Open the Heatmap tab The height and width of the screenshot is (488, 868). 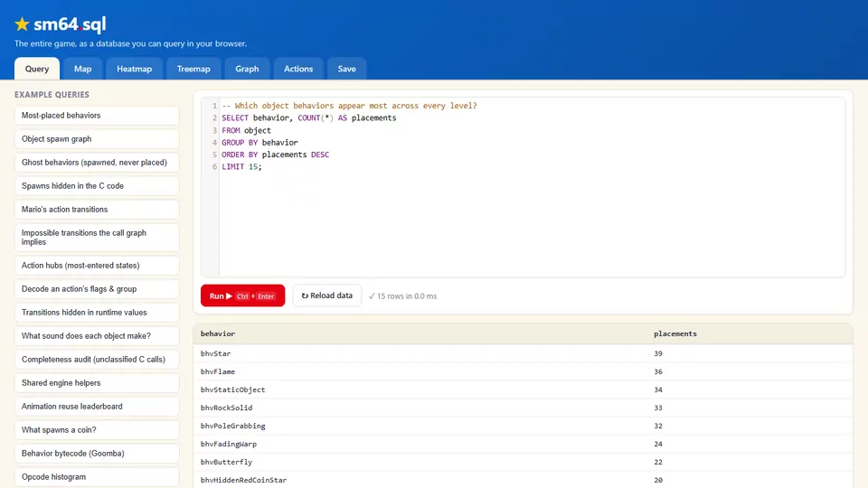coord(134,69)
